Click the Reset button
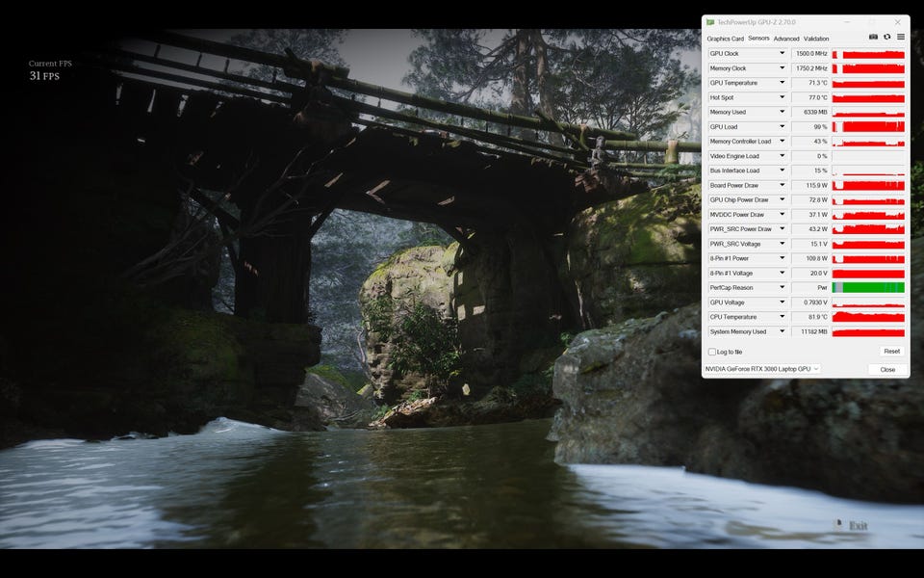This screenshot has width=924, height=578. (891, 351)
